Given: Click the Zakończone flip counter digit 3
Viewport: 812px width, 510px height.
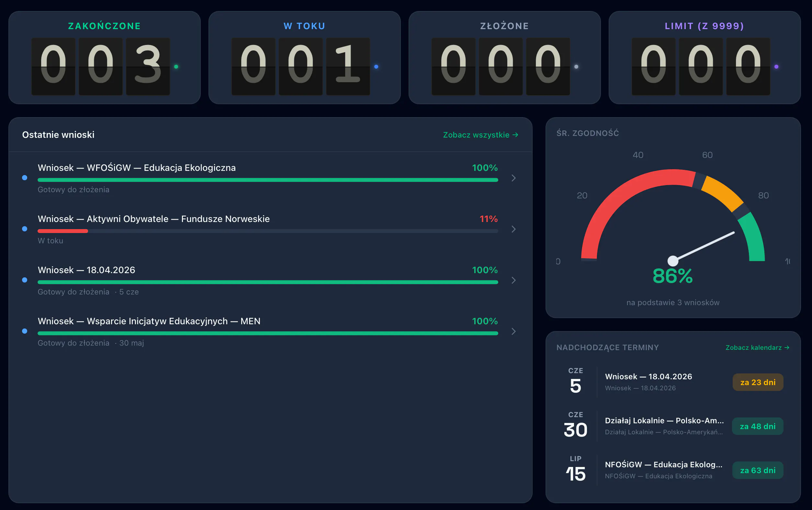Looking at the screenshot, I should click(x=148, y=66).
